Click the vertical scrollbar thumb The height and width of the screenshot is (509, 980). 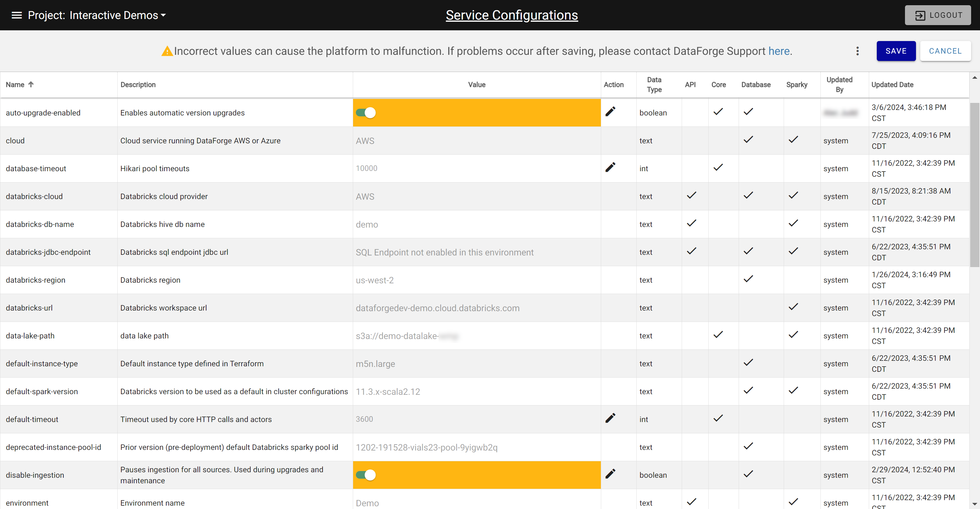[975, 184]
